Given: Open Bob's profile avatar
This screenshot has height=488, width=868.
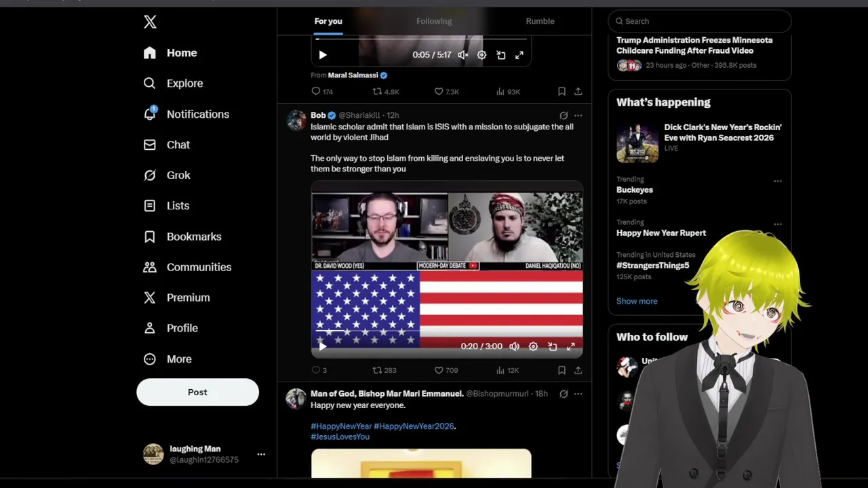Looking at the screenshot, I should point(296,120).
